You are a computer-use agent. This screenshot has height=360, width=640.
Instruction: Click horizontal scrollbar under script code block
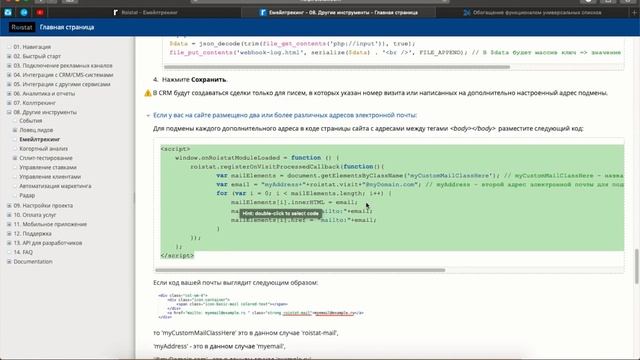[x=300, y=270]
